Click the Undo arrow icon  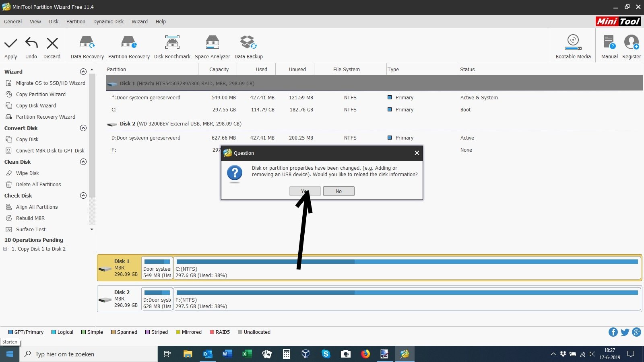click(x=31, y=43)
